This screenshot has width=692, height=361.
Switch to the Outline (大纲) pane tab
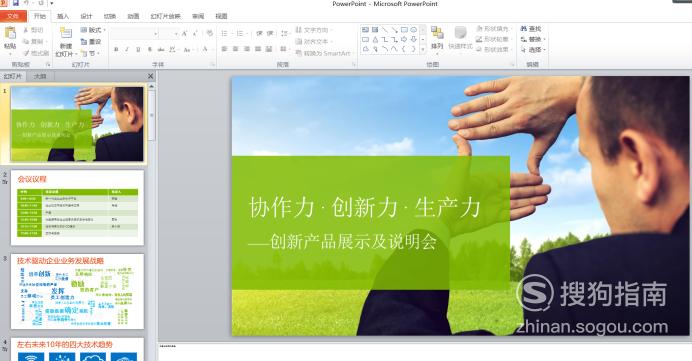40,76
